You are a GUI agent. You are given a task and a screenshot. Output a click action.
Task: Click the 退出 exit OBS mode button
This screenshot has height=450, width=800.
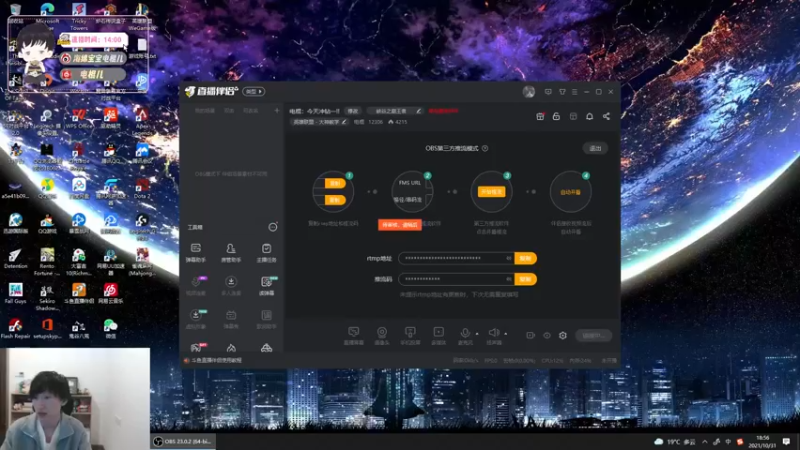click(595, 148)
